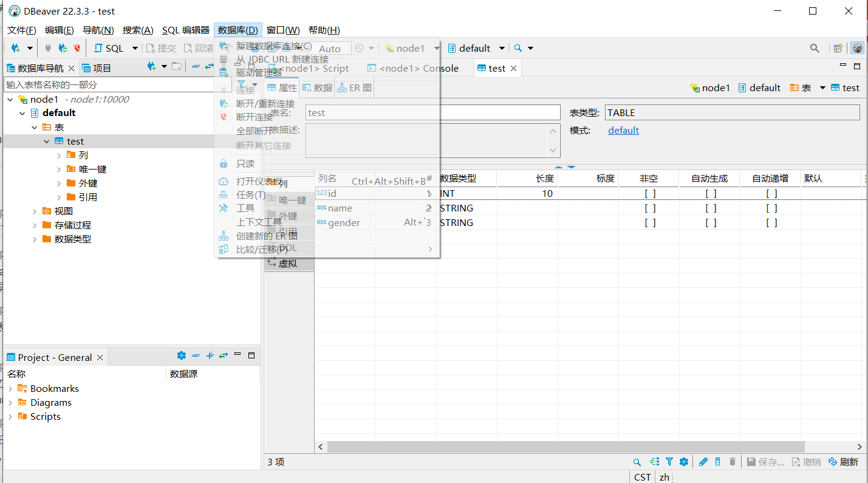The width and height of the screenshot is (868, 483).
Task: Collapse the default schema tree node
Action: 22,114
